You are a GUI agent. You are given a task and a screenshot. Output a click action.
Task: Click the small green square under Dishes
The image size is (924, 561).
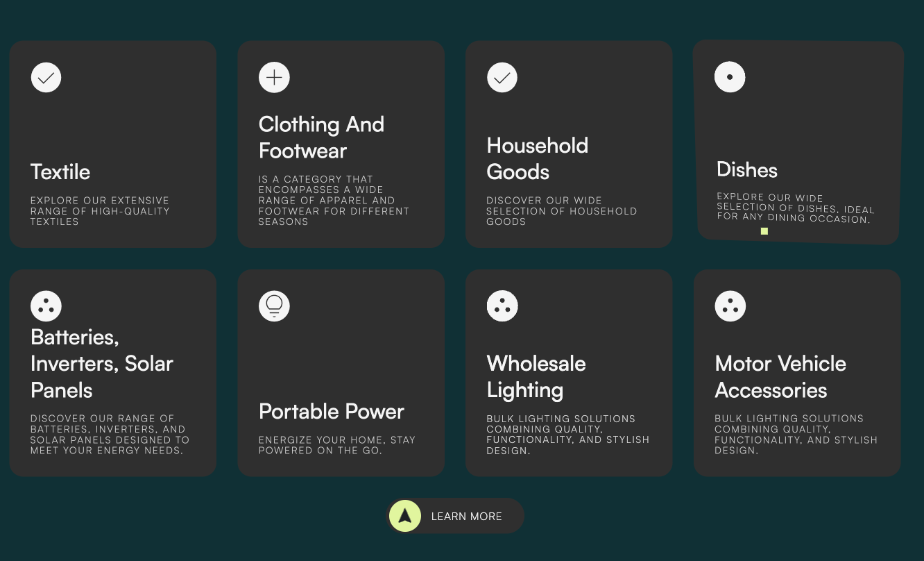[764, 231]
